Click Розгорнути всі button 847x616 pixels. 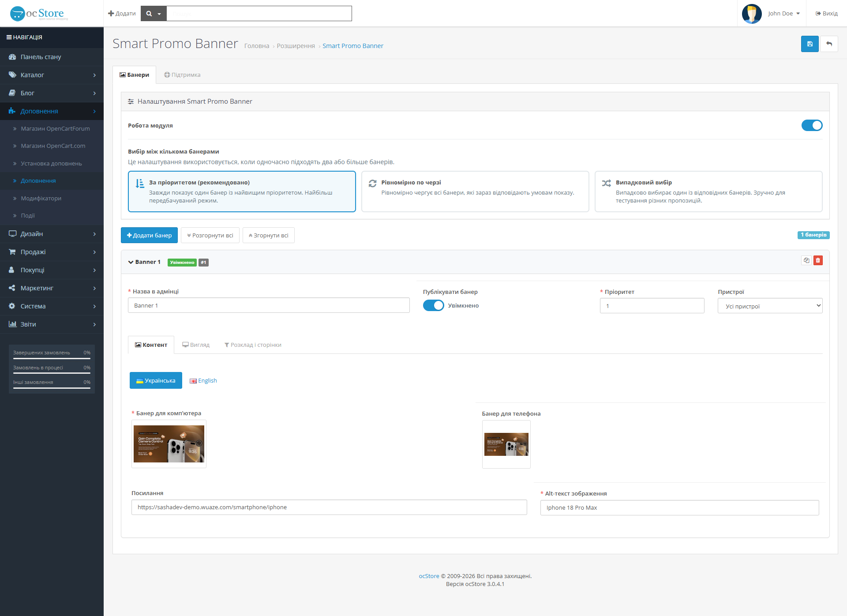pos(210,235)
